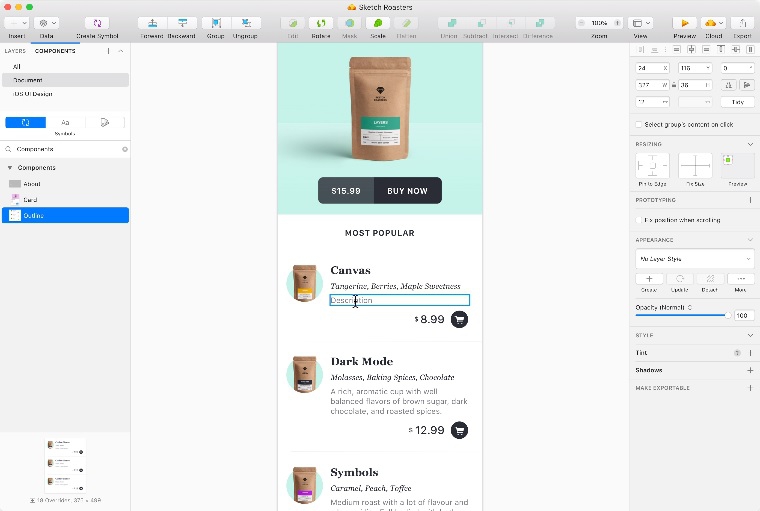Switch to the Components tab
Screen dimensions: 760x511
click(55, 51)
